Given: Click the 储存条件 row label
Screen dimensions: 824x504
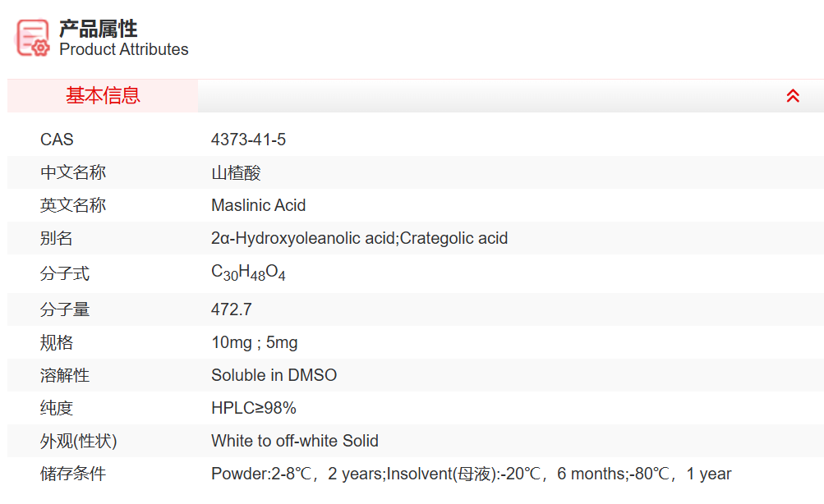Looking at the screenshot, I should pyautogui.click(x=73, y=474).
